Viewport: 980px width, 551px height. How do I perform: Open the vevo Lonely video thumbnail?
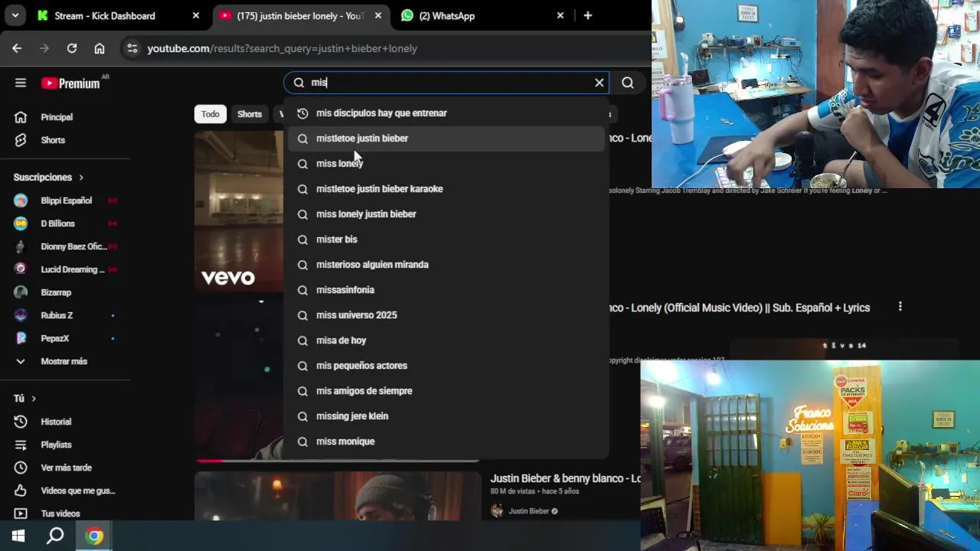coord(239,211)
